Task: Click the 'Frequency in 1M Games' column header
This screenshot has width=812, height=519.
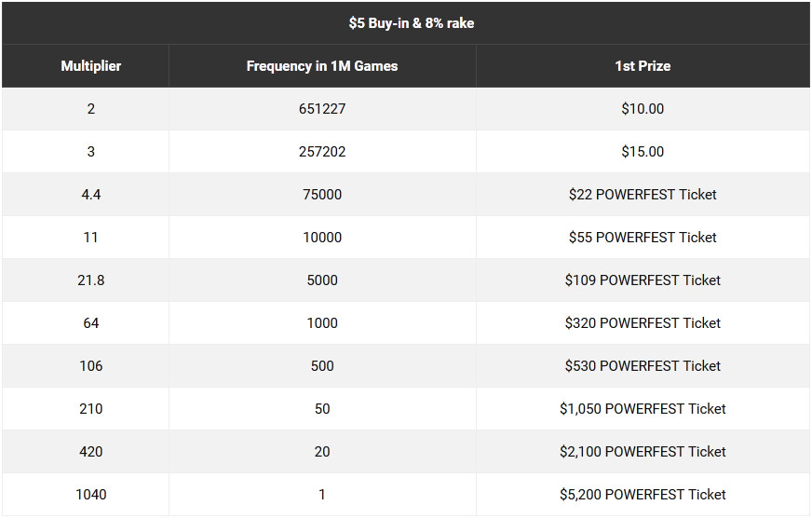Action: pyautogui.click(x=322, y=66)
